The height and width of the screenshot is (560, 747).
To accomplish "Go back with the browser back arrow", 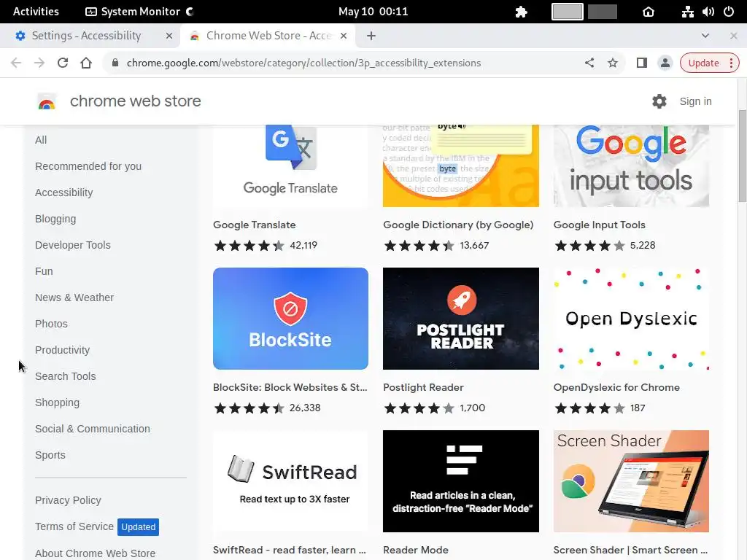I will pos(16,63).
